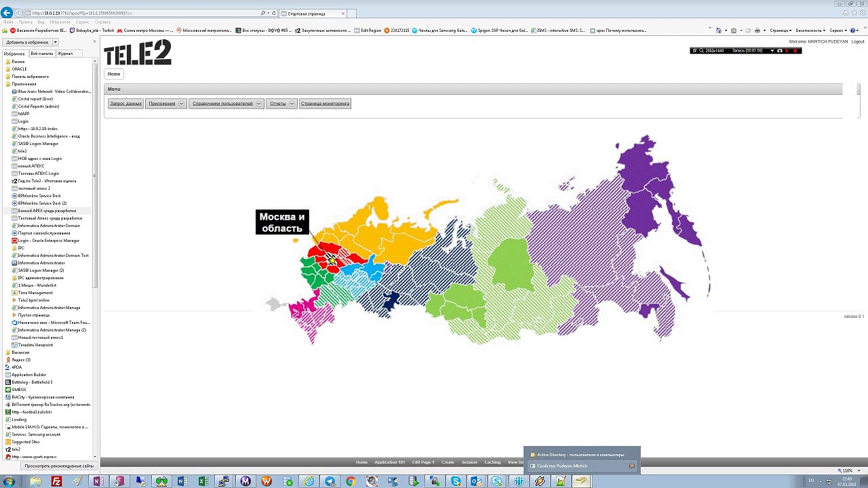Click 'Просмотреть рекомендуемые сайты' button
The image size is (868, 488).
(59, 466)
